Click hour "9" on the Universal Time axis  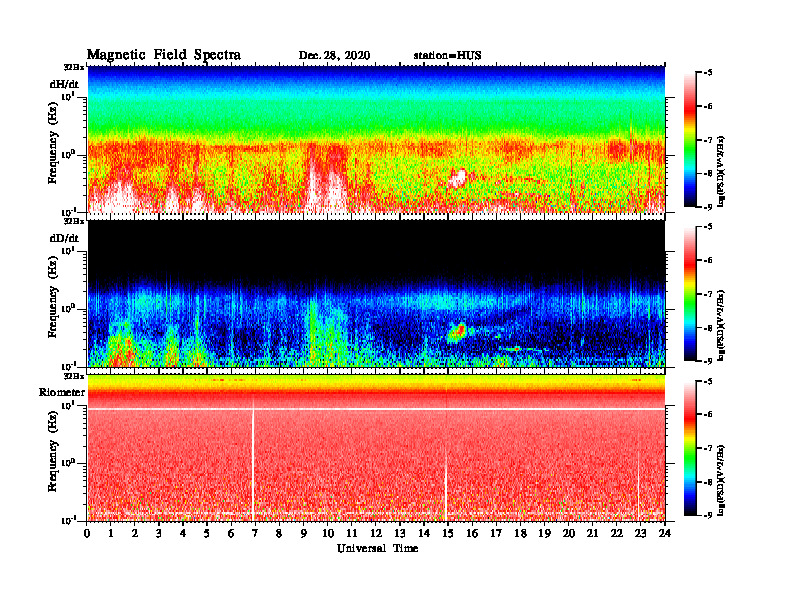tap(304, 533)
